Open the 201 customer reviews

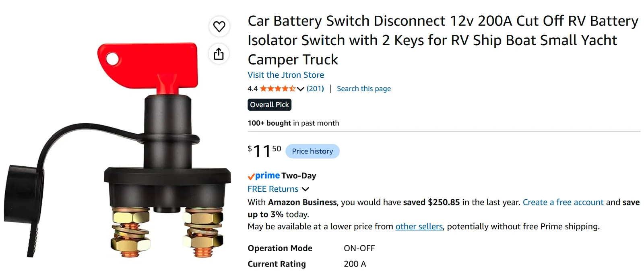[315, 89]
